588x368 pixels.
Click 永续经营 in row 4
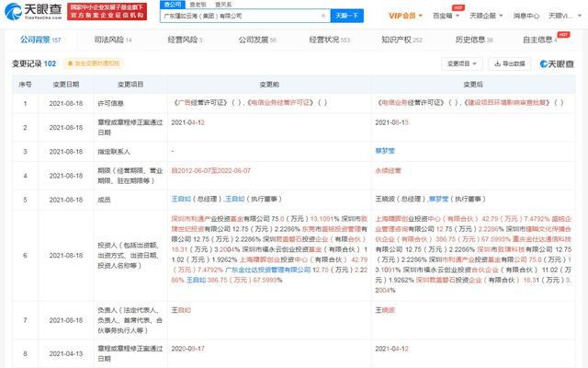pyautogui.click(x=388, y=170)
